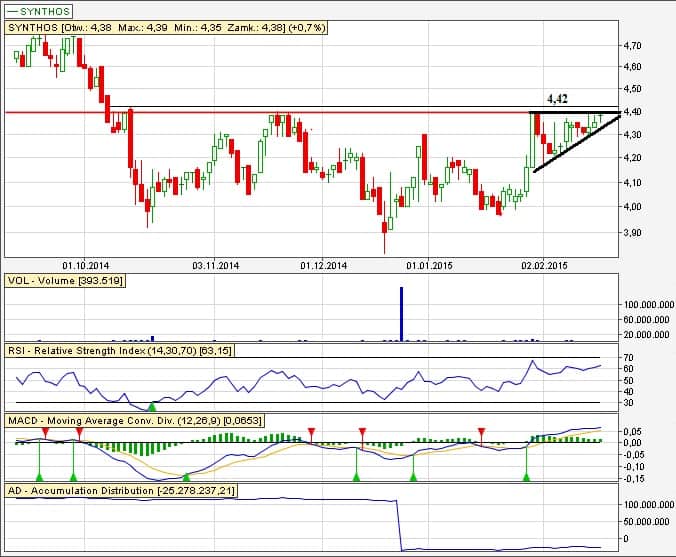Click the RSI - Relative Strength Index header
The image size is (676, 557).
pyautogui.click(x=118, y=352)
